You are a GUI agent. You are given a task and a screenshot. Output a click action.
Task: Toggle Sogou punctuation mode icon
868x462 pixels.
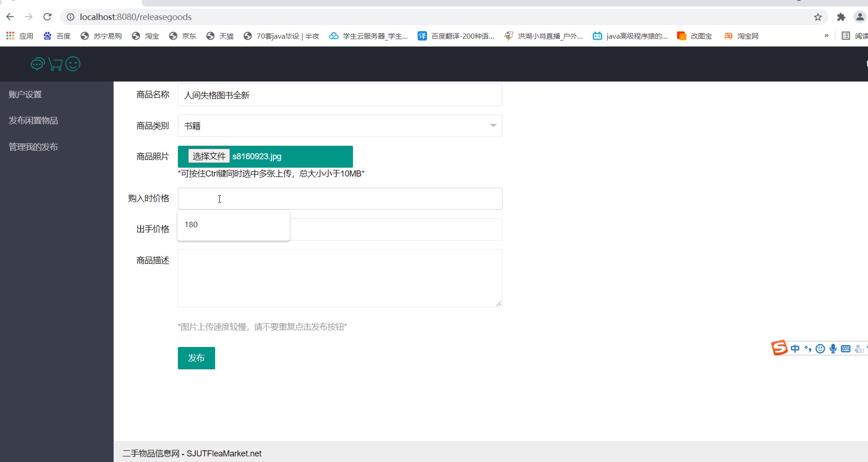point(808,349)
